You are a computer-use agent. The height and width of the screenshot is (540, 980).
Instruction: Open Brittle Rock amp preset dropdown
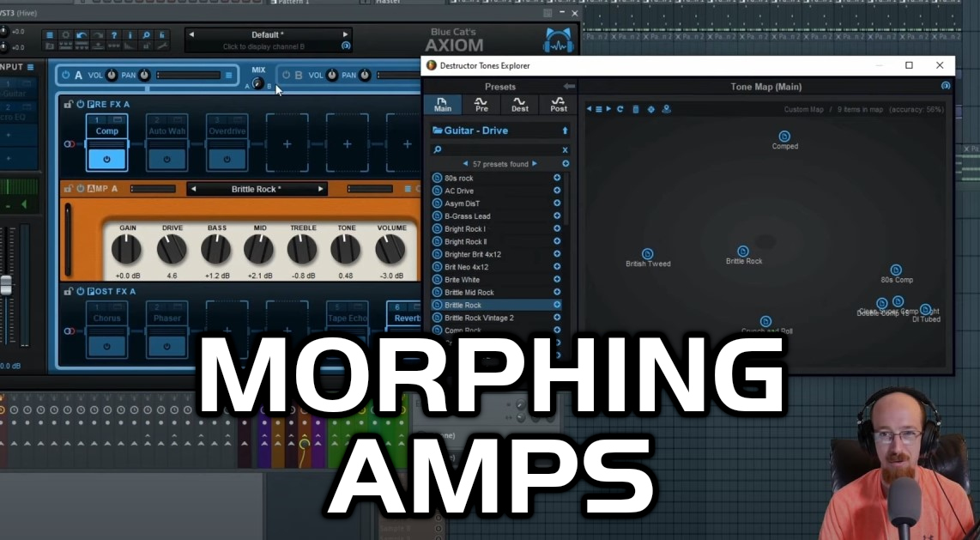[x=257, y=189]
